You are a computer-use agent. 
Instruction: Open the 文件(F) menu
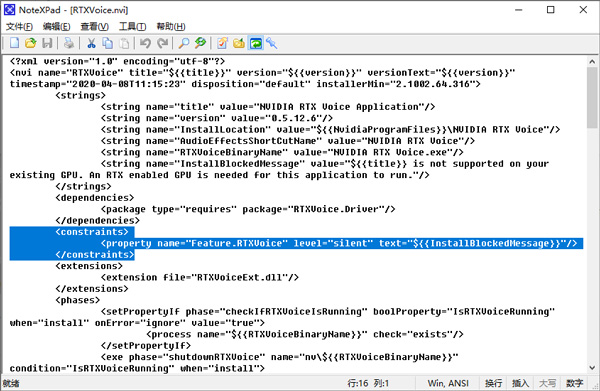click(x=19, y=26)
